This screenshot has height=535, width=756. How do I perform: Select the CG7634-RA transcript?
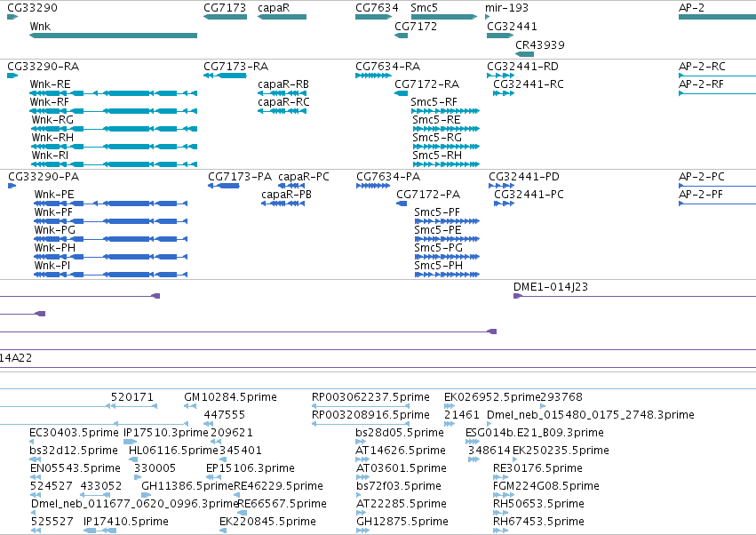pyautogui.click(x=374, y=76)
